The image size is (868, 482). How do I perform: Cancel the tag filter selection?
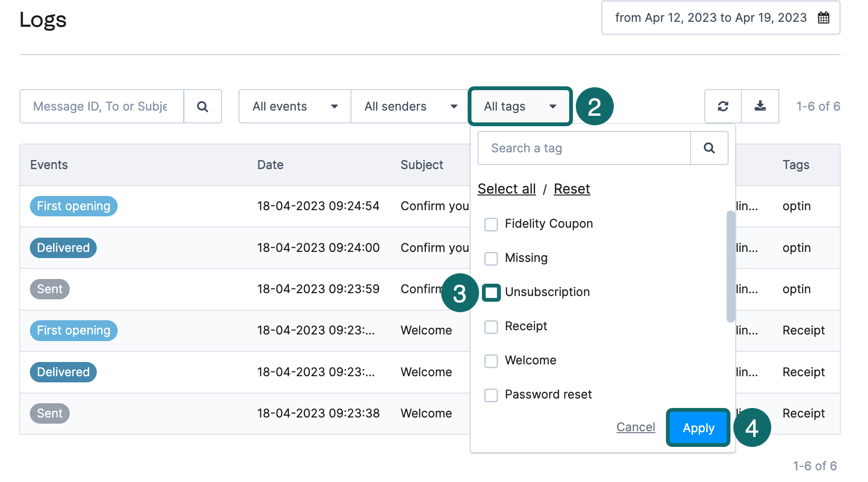[x=636, y=427]
